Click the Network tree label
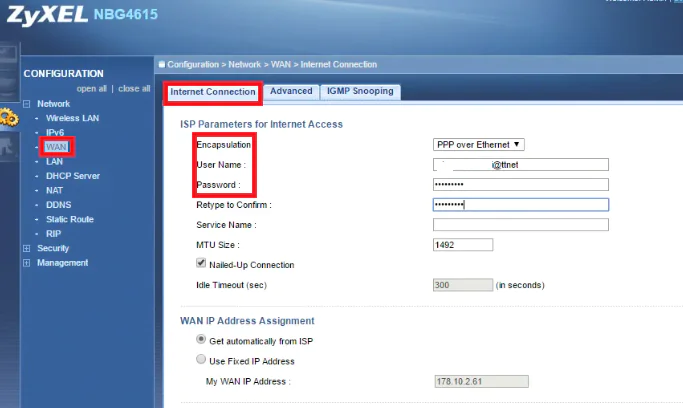The width and height of the screenshot is (683, 408). tap(53, 104)
